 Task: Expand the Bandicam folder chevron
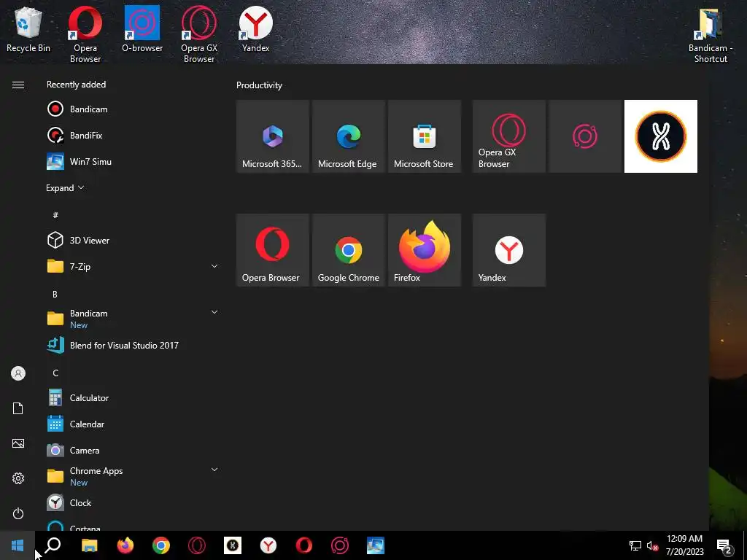pos(214,312)
